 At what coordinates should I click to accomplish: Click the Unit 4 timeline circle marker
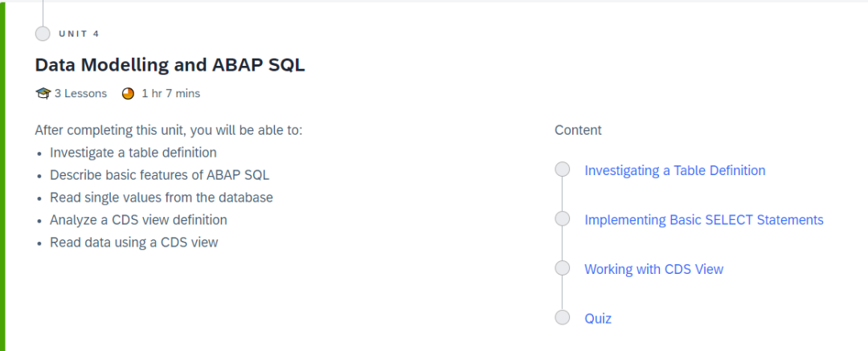point(43,34)
